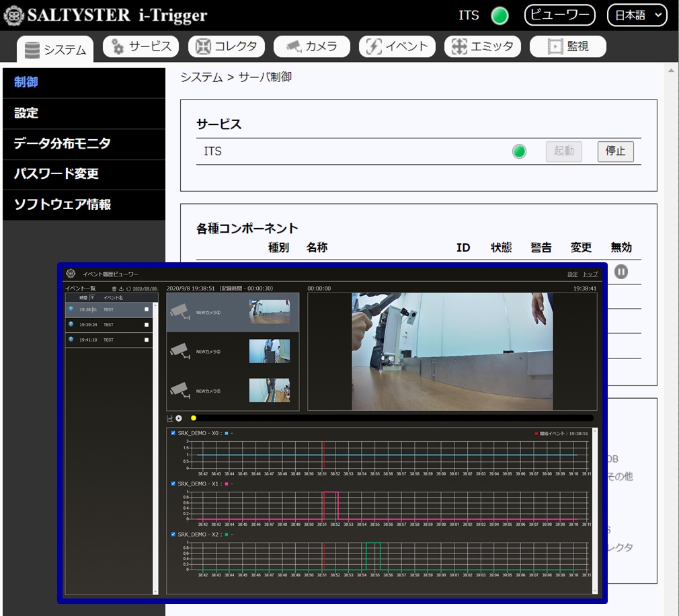Toggle the SRK_DEMO - X1 graph checkbox
Screen dimensions: 679x616
pos(174,484)
